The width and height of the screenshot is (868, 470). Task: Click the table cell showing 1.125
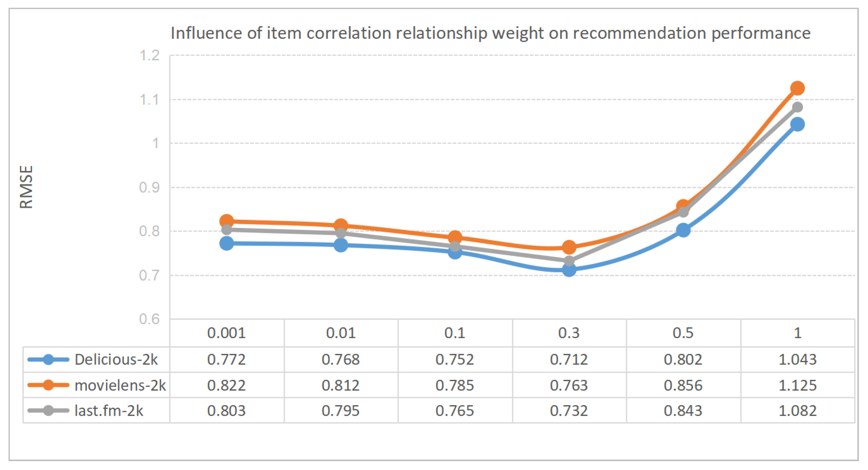click(x=797, y=385)
